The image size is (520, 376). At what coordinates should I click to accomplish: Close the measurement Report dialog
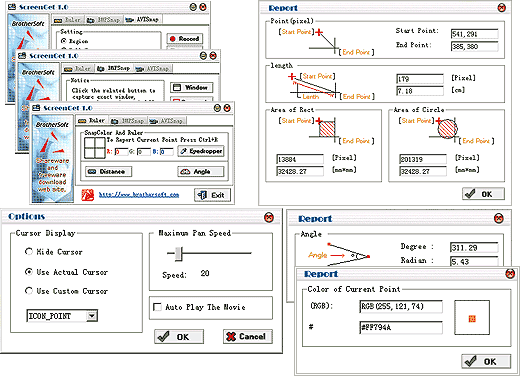click(501, 8)
